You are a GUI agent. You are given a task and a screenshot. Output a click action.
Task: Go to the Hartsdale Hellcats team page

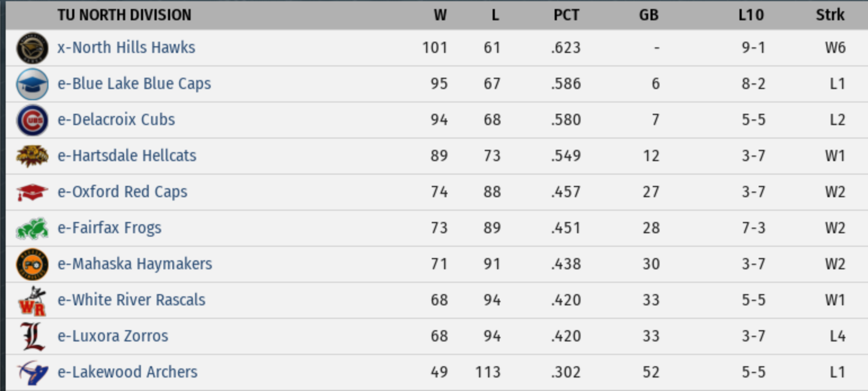pos(127,155)
